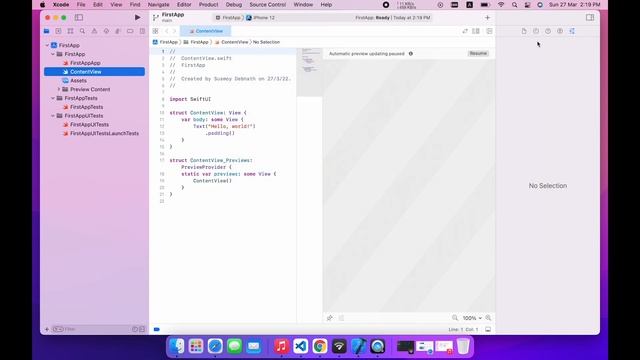This screenshot has width=640, height=360.
Task: Click ContentView in the jump bar
Action: tap(231, 42)
